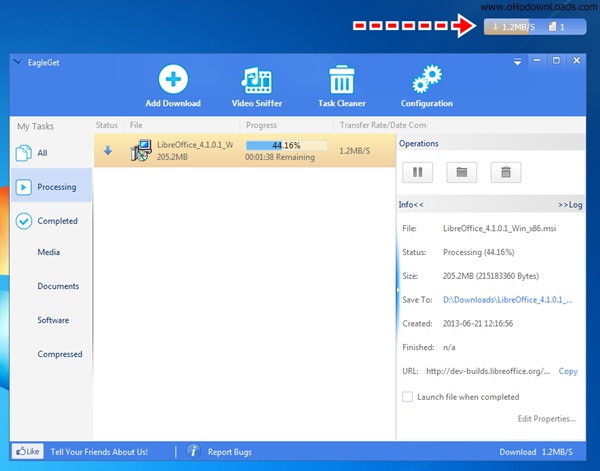The width and height of the screenshot is (600, 471).
Task: Click the Add Download plus icon
Action: tap(173, 79)
